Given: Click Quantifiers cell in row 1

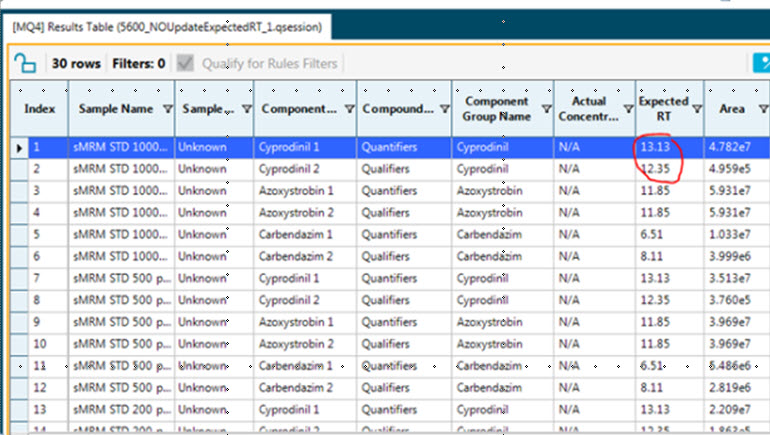Looking at the screenshot, I should 404,147.
